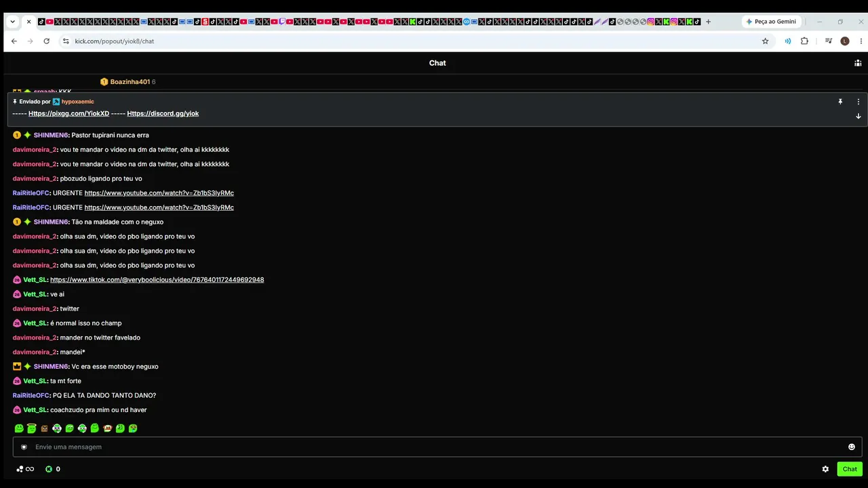Select message 'pbozudo ligando pro teu vo'
The width and height of the screenshot is (868, 488).
(101, 178)
